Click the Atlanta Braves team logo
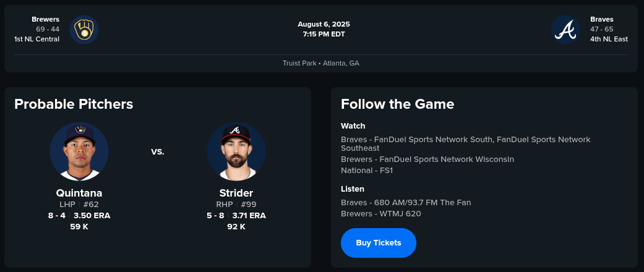 [565, 29]
